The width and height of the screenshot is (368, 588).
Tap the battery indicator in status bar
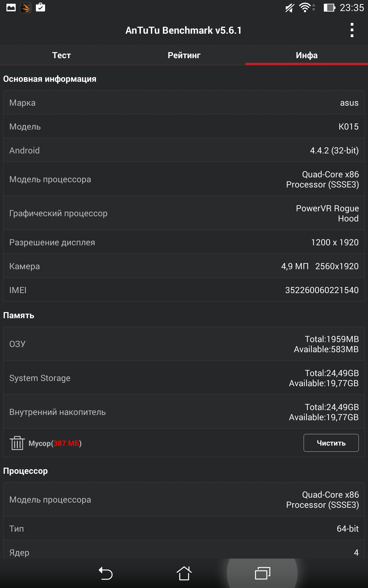pos(329,8)
